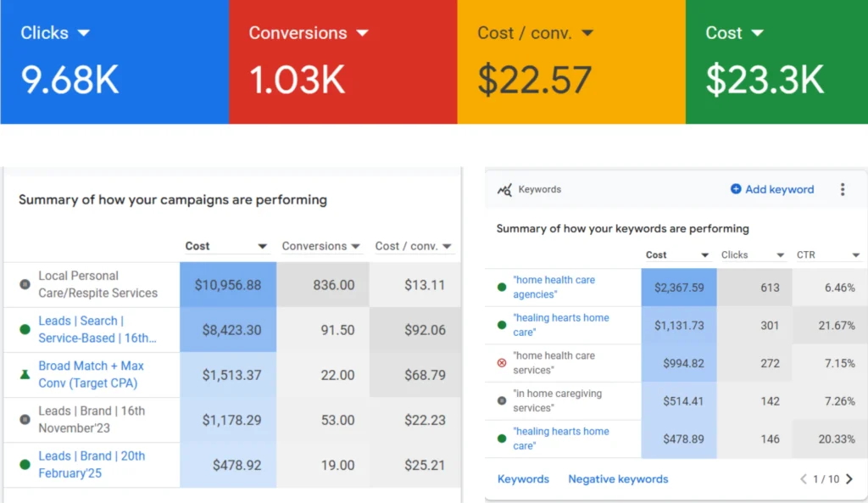Screen dimensions: 868x503
Task: Click paused status icon for Local Personal Care campaign
Action: tap(25, 284)
